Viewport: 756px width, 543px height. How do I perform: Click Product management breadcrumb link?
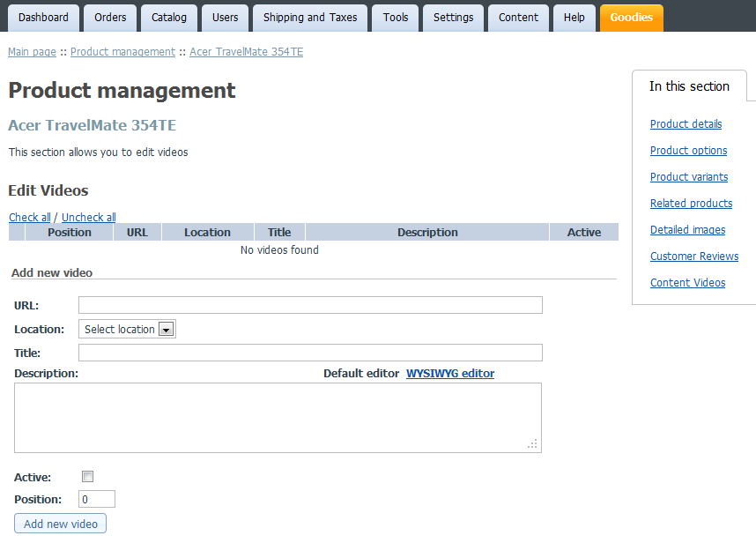click(x=123, y=52)
